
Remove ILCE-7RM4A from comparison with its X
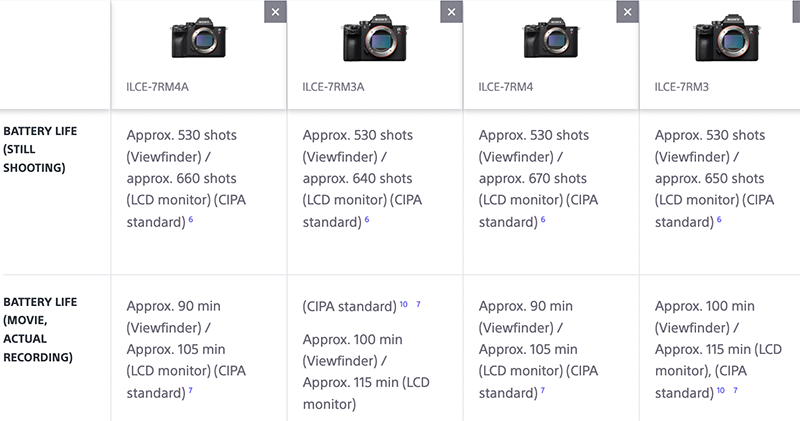(x=276, y=12)
